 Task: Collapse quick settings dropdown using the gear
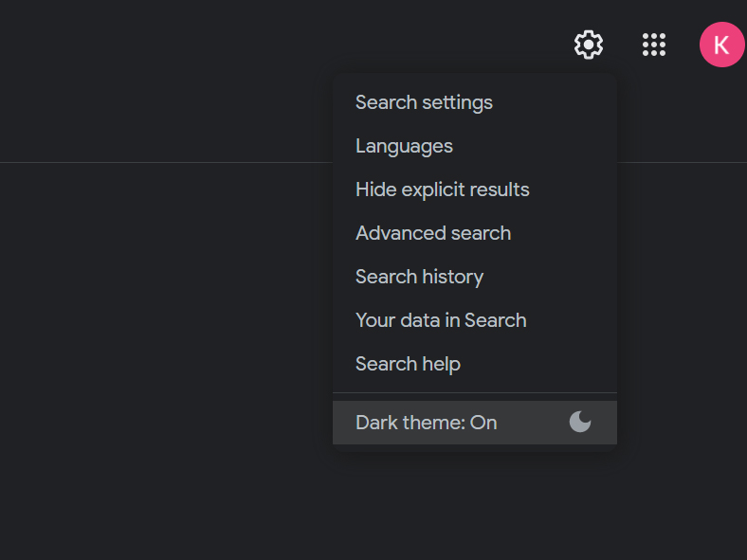tap(589, 45)
